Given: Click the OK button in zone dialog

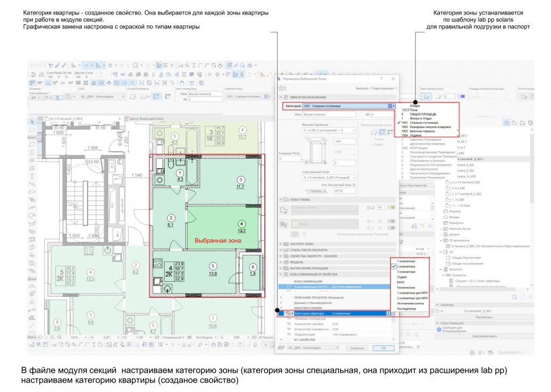Looking at the screenshot, I should (x=383, y=348).
